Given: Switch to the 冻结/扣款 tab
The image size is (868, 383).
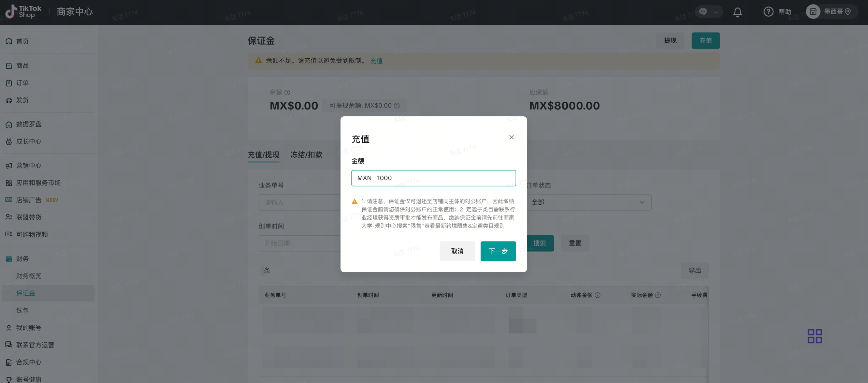Looking at the screenshot, I should [x=306, y=155].
